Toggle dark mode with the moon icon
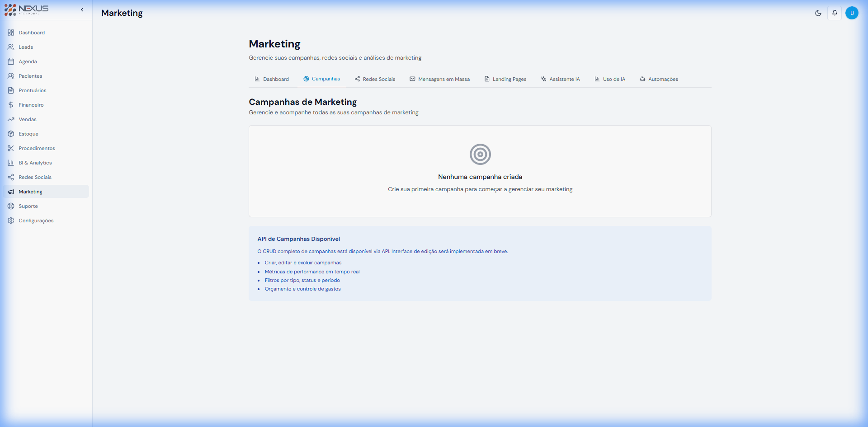This screenshot has height=427, width=868. tap(818, 13)
